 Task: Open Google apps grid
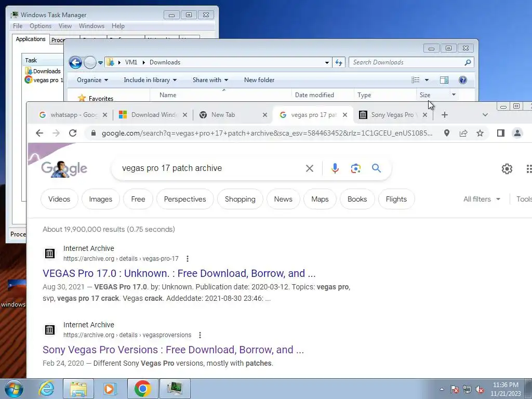click(528, 169)
